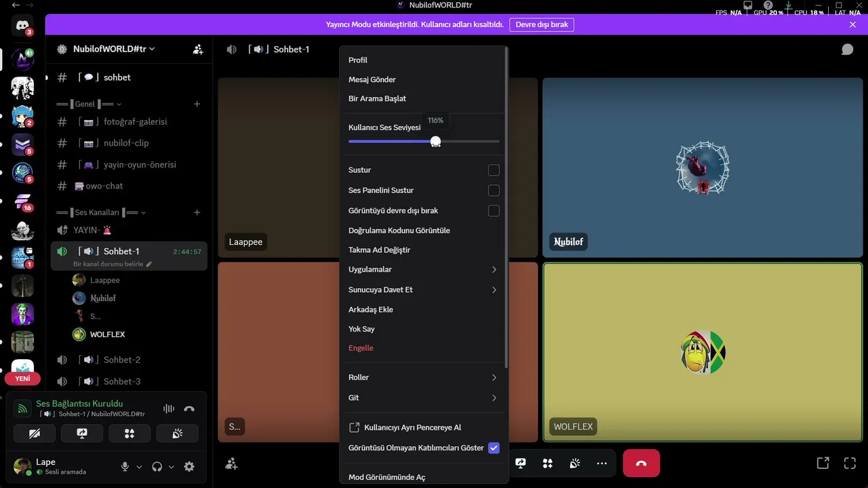Uncheck Görüntüsü Olmayan Katılımcıları Göster
The image size is (868, 488).
tap(494, 448)
